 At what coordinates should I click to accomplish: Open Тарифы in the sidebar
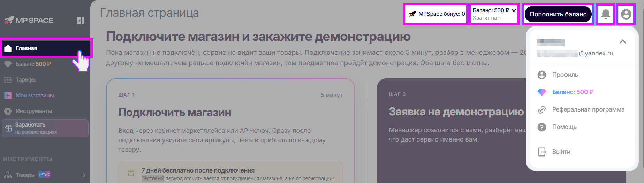(x=26, y=79)
